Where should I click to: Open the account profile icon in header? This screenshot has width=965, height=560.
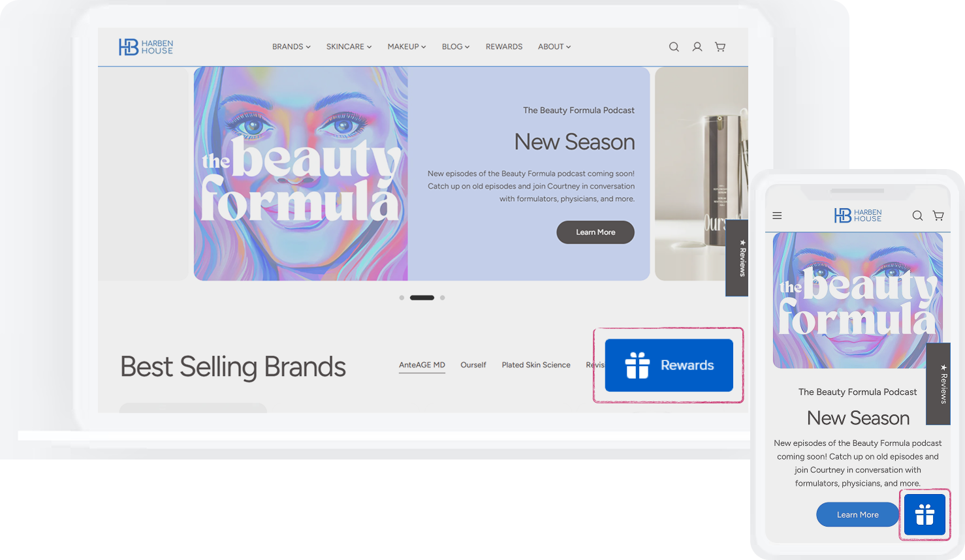[x=697, y=47]
